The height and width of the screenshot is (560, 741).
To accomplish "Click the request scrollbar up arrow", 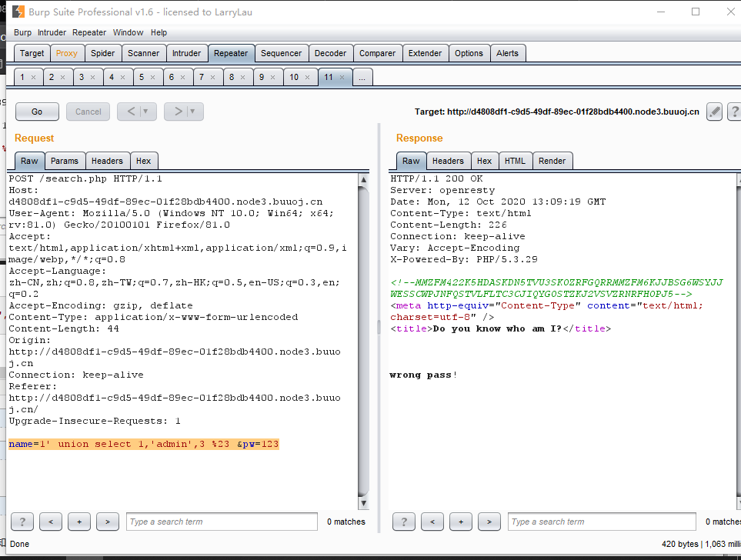I will coord(363,179).
